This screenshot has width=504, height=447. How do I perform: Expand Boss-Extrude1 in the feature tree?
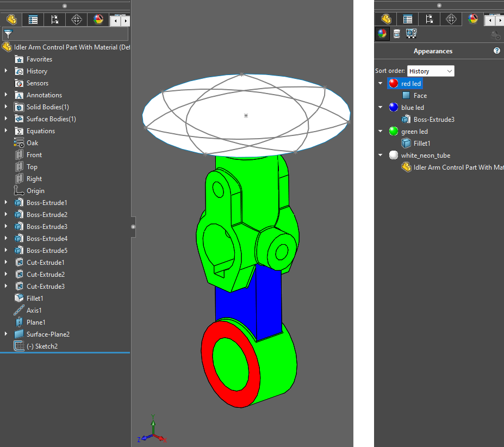tap(4, 202)
